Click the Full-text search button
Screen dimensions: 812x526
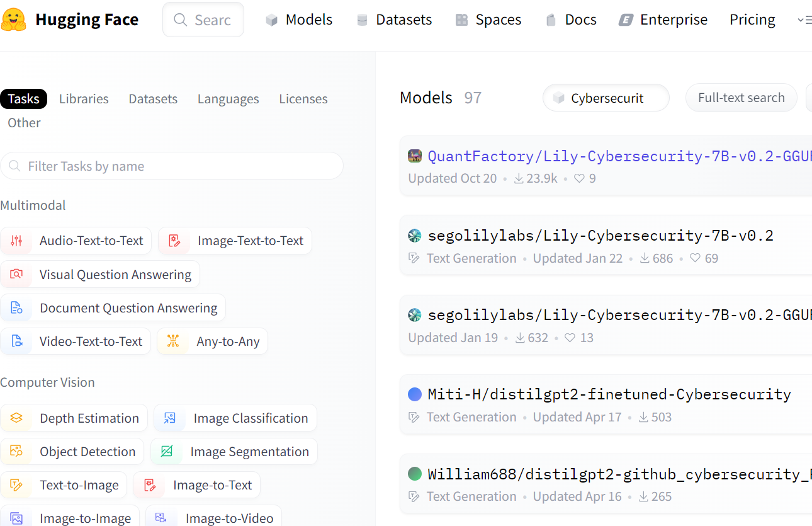(742, 98)
